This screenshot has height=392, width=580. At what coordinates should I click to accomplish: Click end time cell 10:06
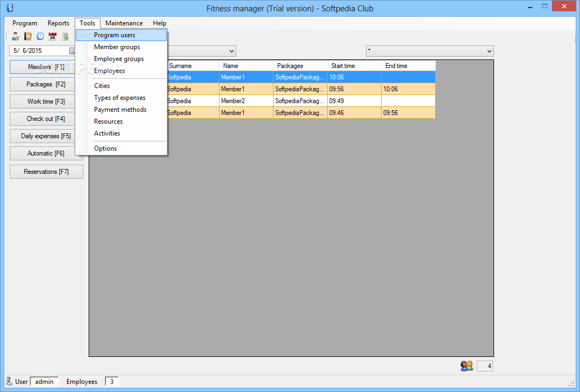tap(408, 89)
